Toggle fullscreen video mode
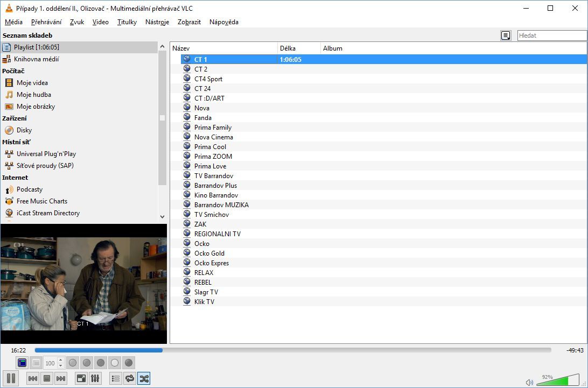588x388 pixels. [x=81, y=379]
